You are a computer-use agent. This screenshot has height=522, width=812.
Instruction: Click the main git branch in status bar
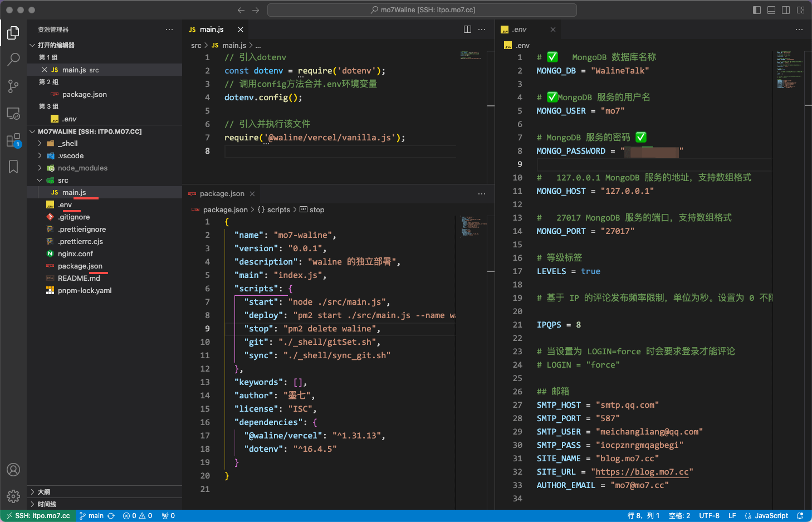pyautogui.click(x=91, y=516)
